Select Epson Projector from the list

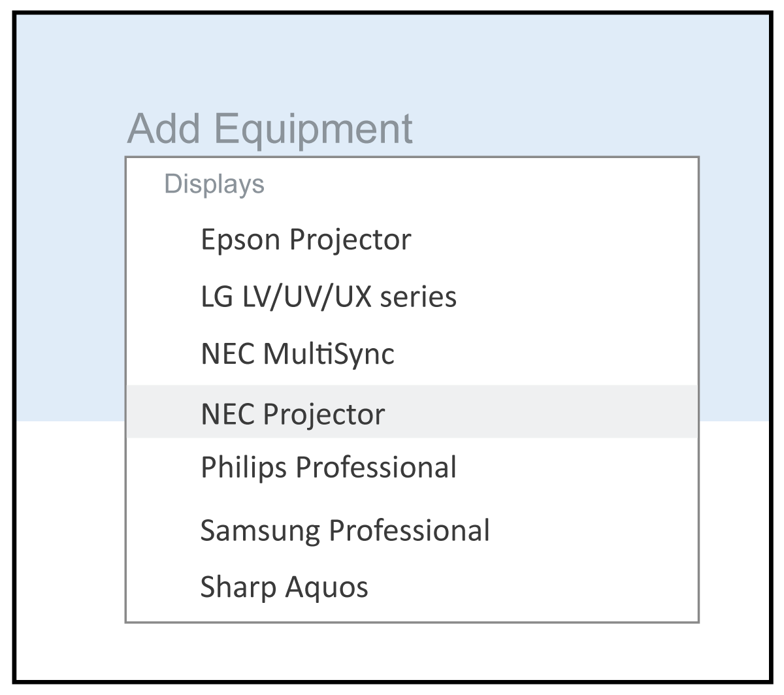point(306,240)
